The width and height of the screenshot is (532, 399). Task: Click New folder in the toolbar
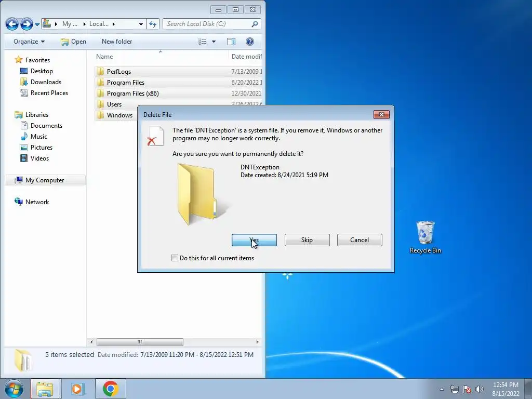[117, 42]
